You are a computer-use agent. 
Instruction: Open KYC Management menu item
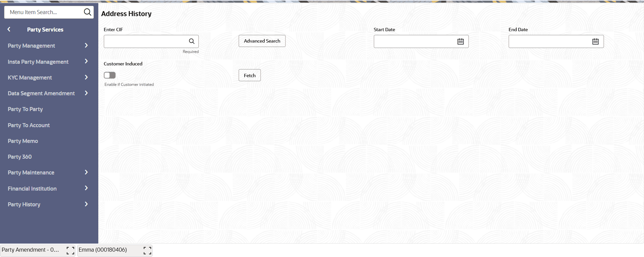pos(30,78)
